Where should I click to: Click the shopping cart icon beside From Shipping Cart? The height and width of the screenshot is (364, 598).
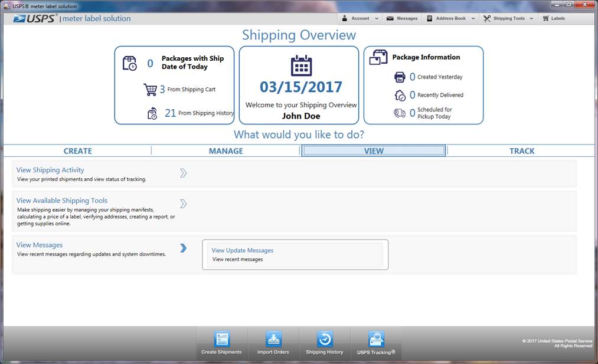151,90
